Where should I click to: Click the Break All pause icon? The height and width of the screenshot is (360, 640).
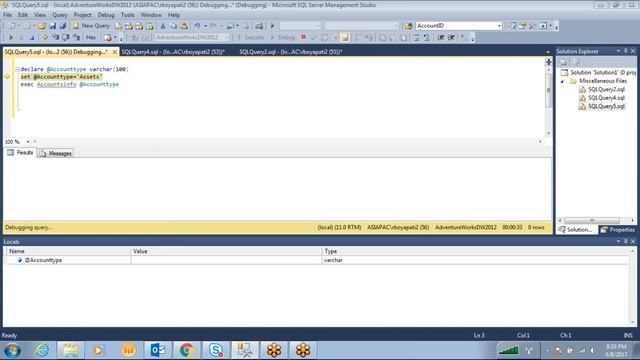point(21,38)
